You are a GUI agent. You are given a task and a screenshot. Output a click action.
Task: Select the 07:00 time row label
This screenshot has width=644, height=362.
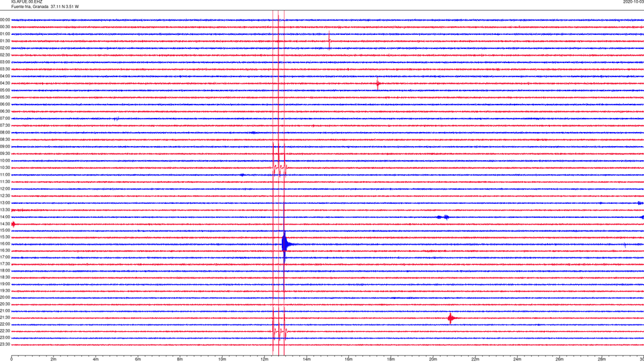5,119
